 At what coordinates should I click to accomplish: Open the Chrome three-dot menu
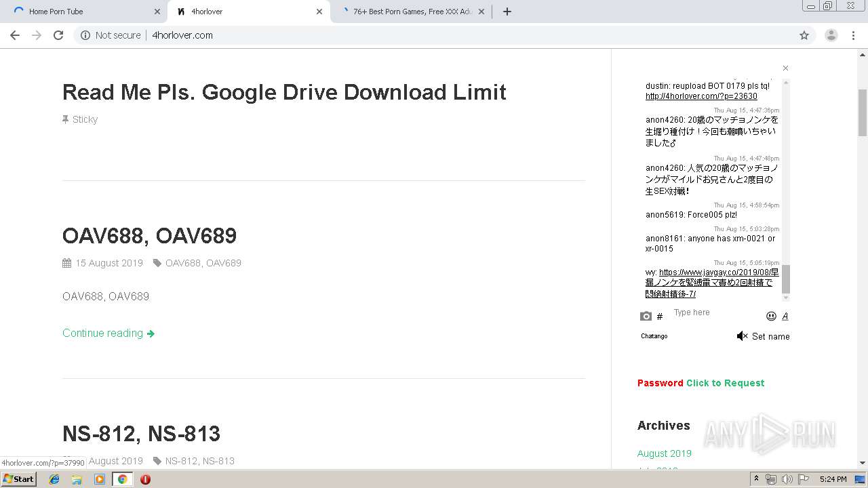(x=853, y=35)
